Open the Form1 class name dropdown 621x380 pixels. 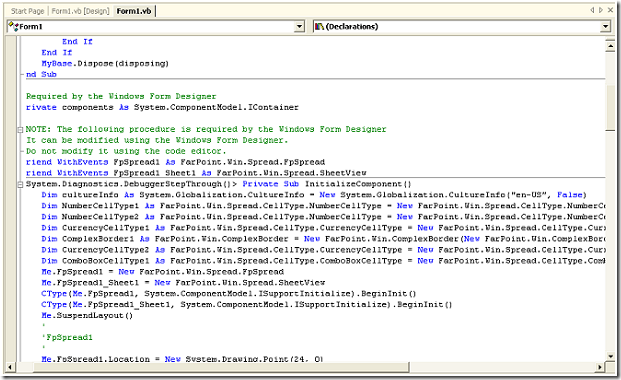coord(300,27)
